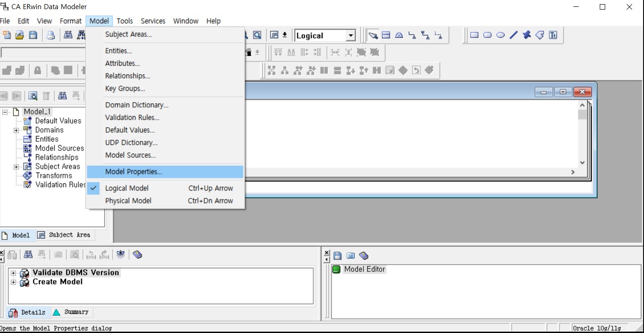The image size is (644, 333).
Task: Expand the Create Model log entry
Action: pyautogui.click(x=13, y=282)
